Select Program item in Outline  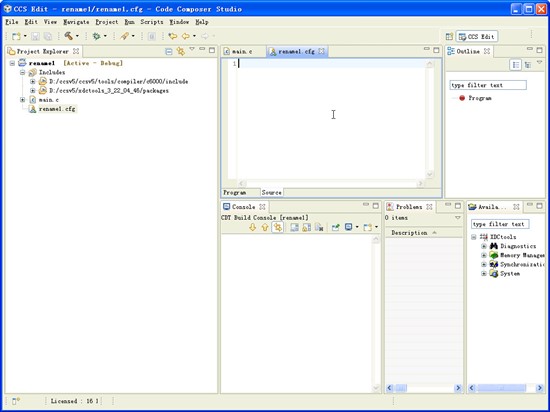479,98
